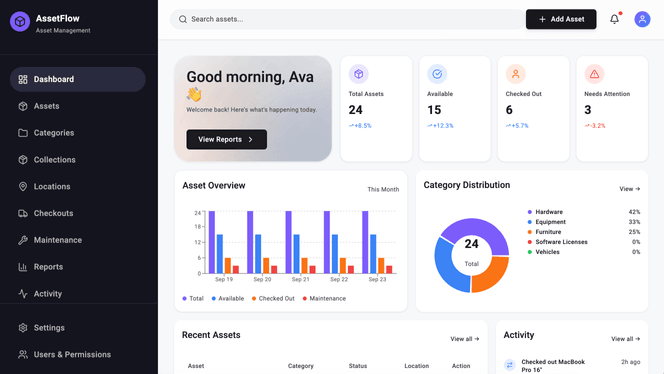Click Sep 21 label on chart axis
Viewport: 664px width, 374px height.
tap(300, 280)
